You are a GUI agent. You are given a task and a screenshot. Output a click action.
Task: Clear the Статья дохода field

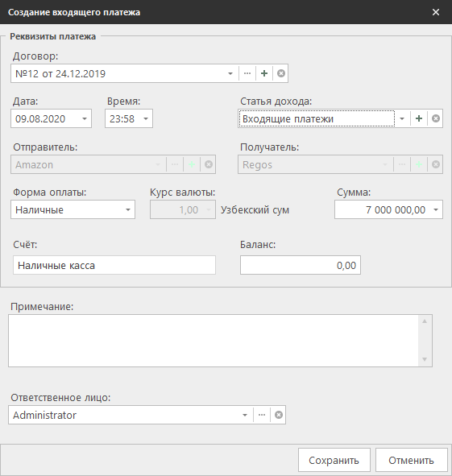click(436, 118)
